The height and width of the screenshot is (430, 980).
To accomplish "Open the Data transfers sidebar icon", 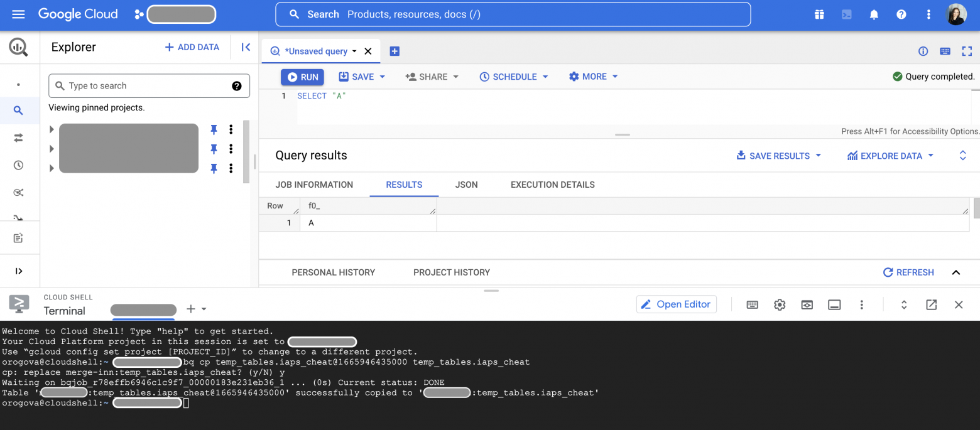I will coord(18,138).
